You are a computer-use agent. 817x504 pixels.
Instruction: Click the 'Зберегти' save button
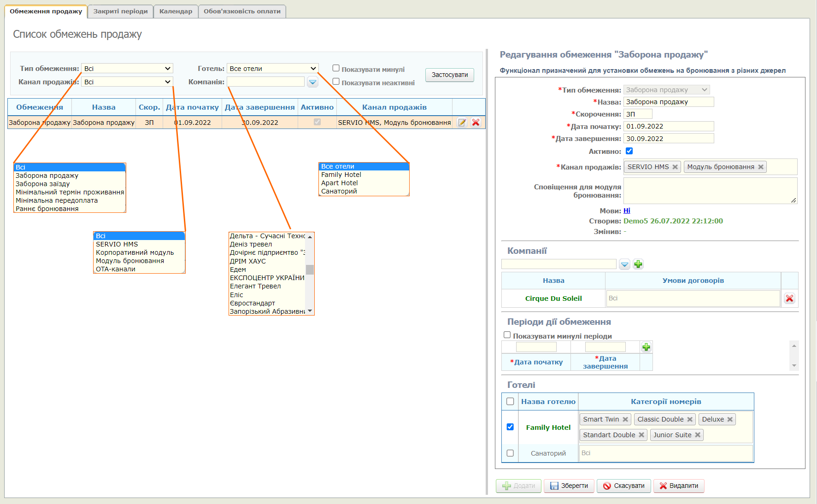569,486
